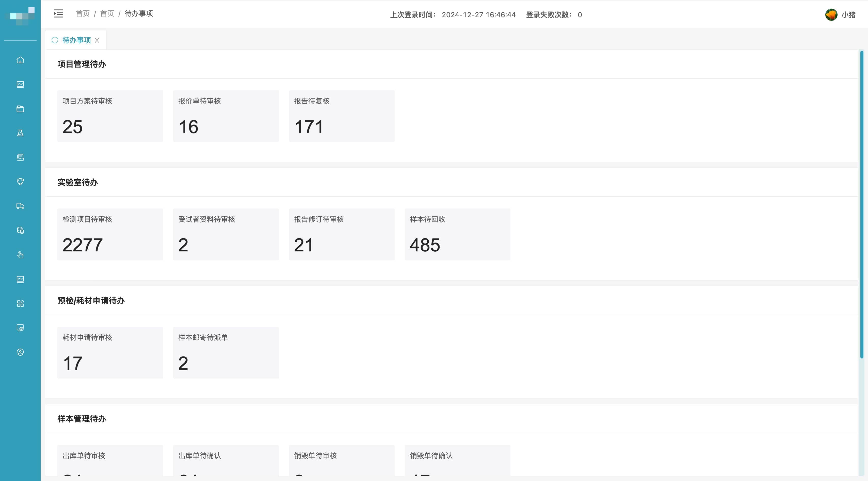Click the vertical scrollbar thumb

(862, 204)
